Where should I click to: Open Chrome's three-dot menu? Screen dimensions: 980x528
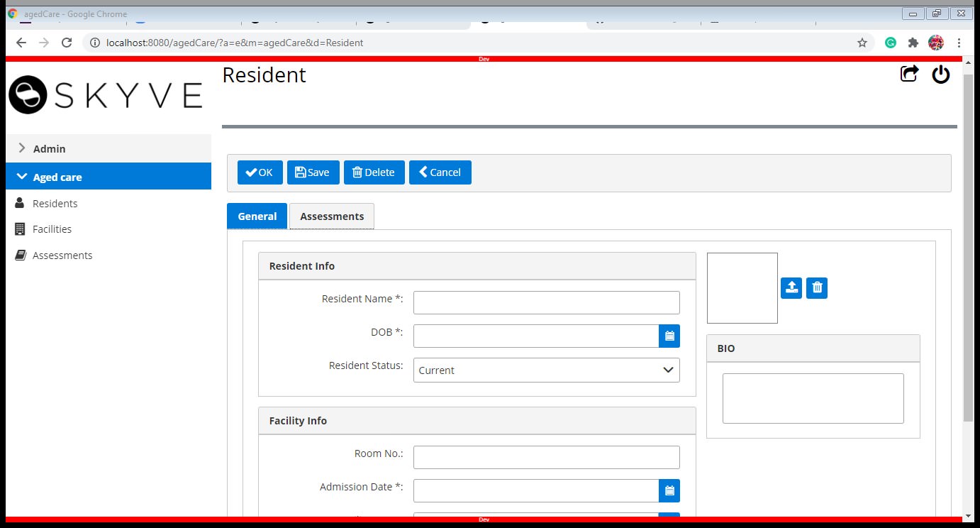[959, 43]
